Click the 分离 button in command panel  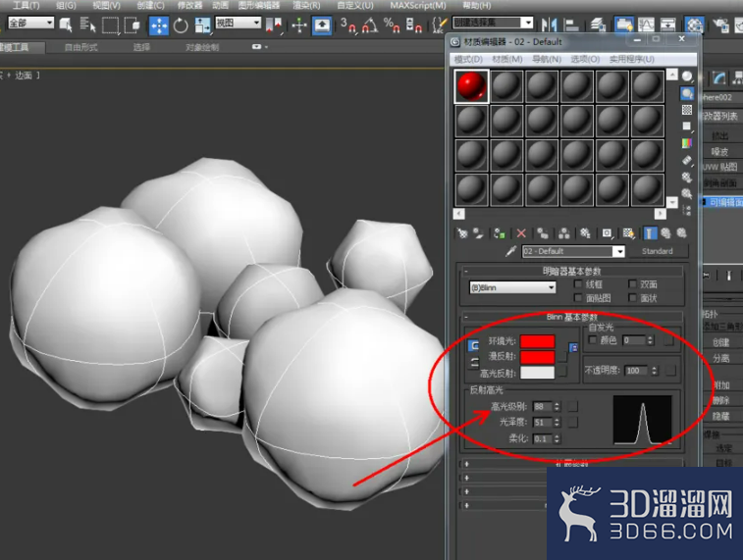[x=721, y=358]
